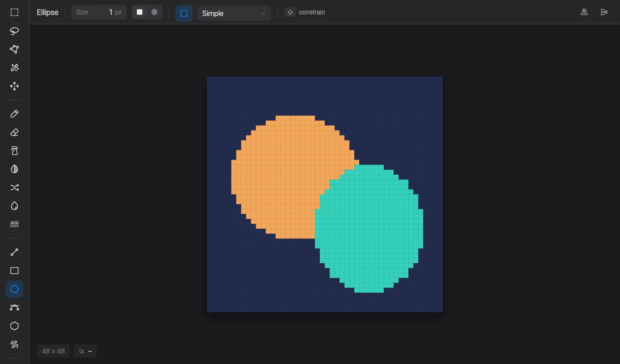Select the rectangular marquee selection tool

[x=15, y=12]
